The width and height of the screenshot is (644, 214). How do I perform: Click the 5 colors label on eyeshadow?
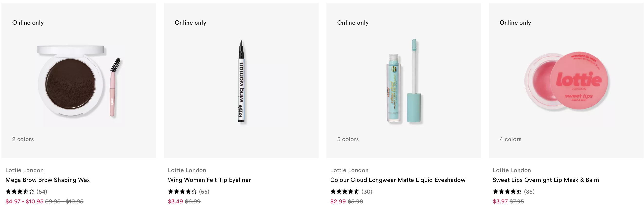[x=348, y=139]
